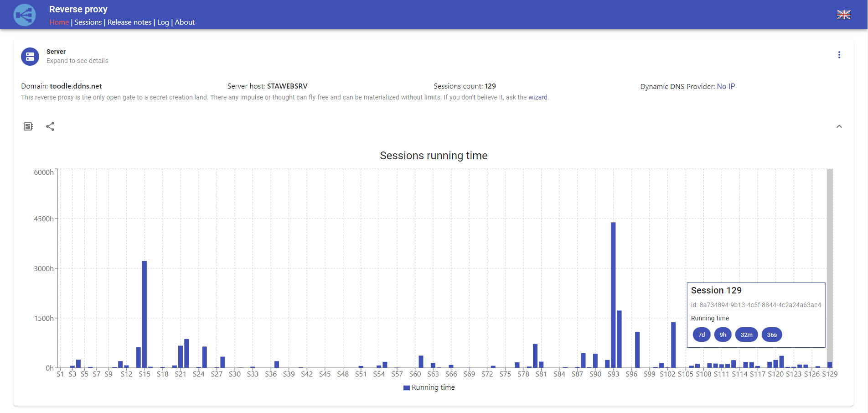This screenshot has height=413, width=868.
Task: Open the No-IP provider link
Action: point(726,86)
